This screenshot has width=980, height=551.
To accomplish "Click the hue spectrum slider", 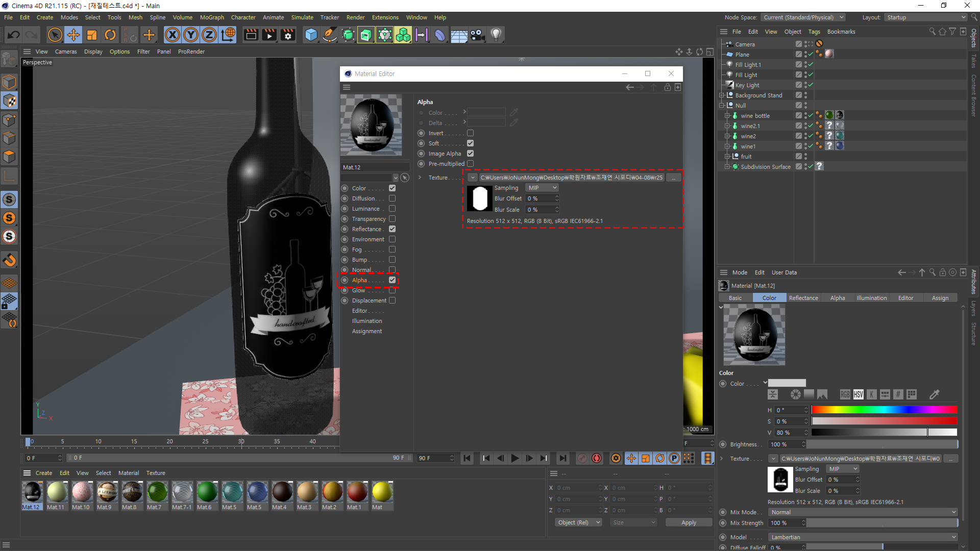I will point(884,410).
